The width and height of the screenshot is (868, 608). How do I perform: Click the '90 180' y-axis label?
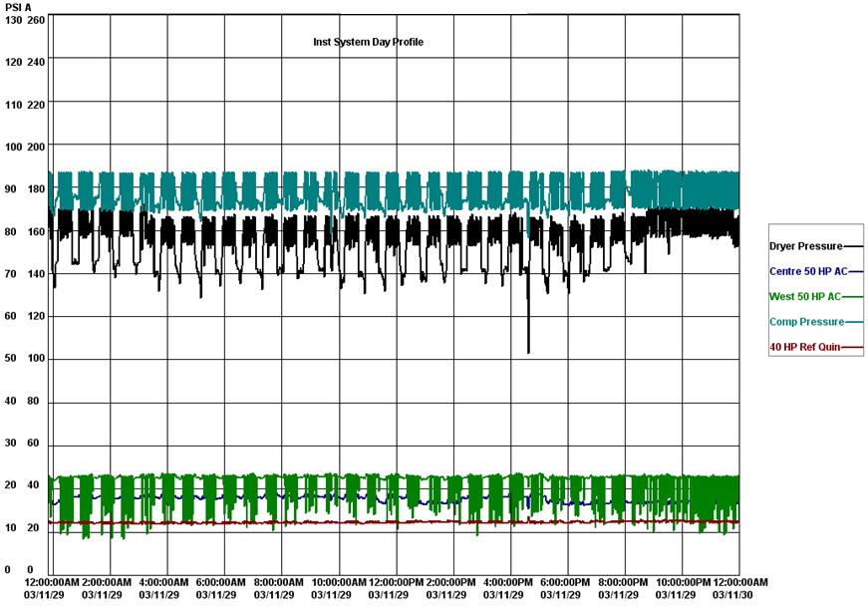(25, 189)
